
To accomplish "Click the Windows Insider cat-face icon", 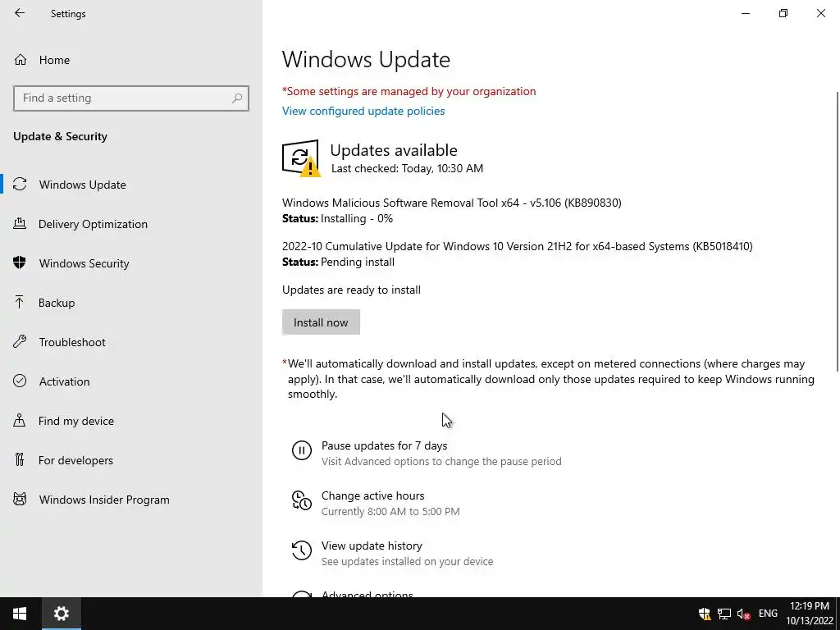I will click(20, 500).
